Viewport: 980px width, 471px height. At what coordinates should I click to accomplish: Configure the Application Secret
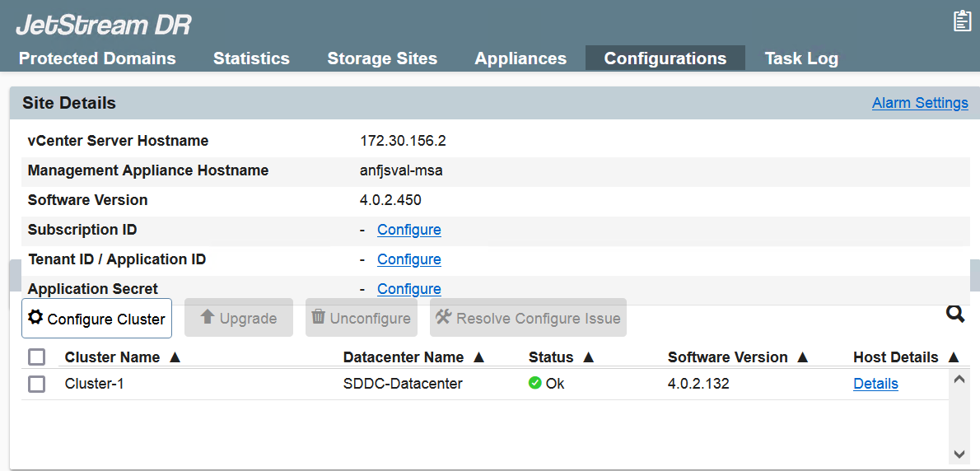pos(409,289)
